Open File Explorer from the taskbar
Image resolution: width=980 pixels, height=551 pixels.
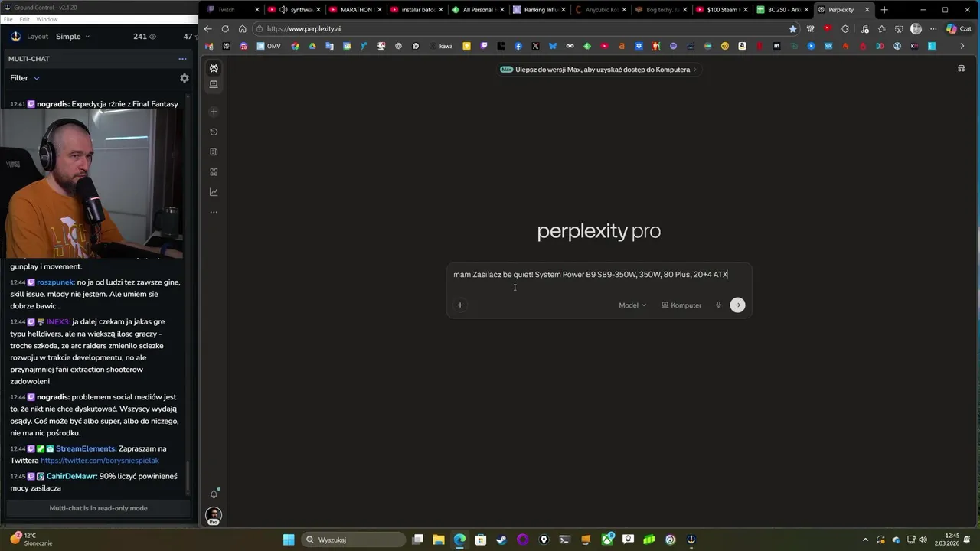439,540
